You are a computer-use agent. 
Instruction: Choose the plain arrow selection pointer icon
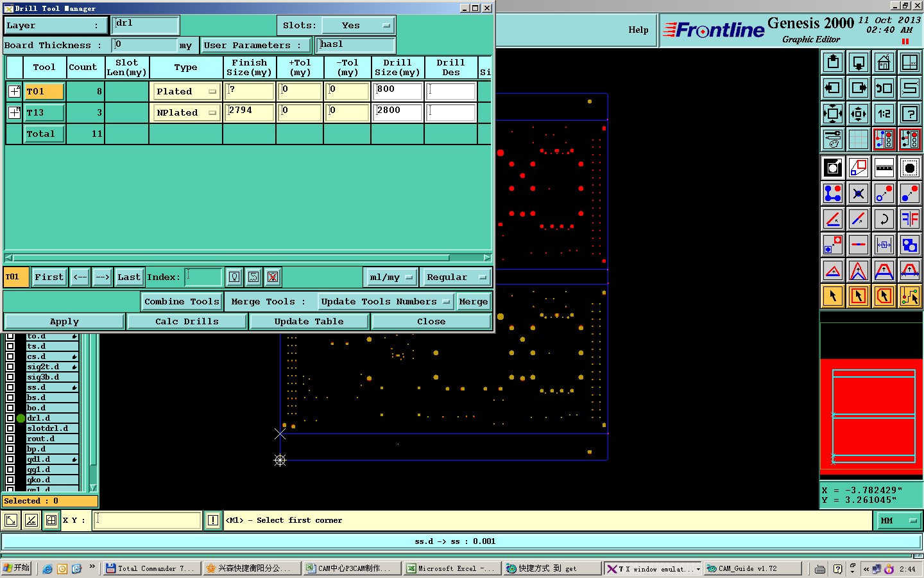coord(832,296)
